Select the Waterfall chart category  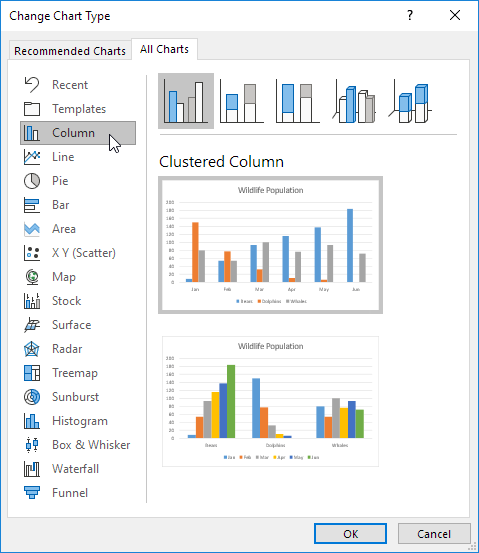(78, 469)
